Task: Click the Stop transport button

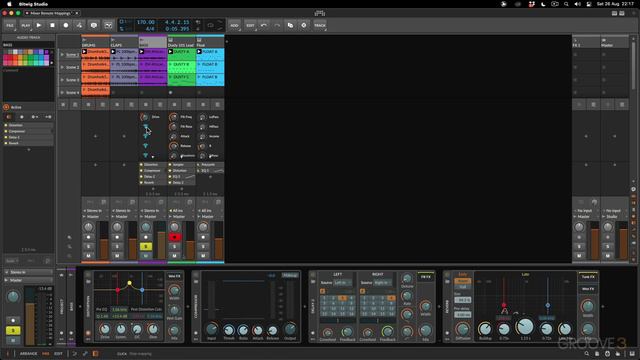Action: [52, 25]
